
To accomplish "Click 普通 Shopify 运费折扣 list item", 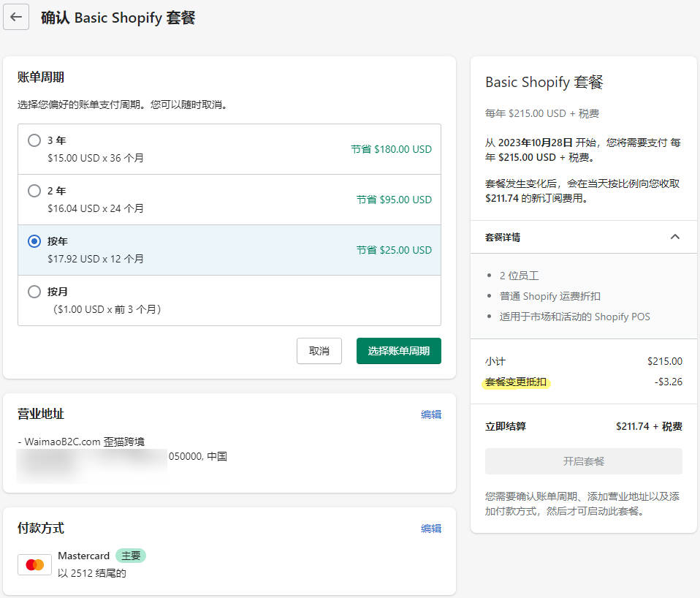I will (550, 296).
